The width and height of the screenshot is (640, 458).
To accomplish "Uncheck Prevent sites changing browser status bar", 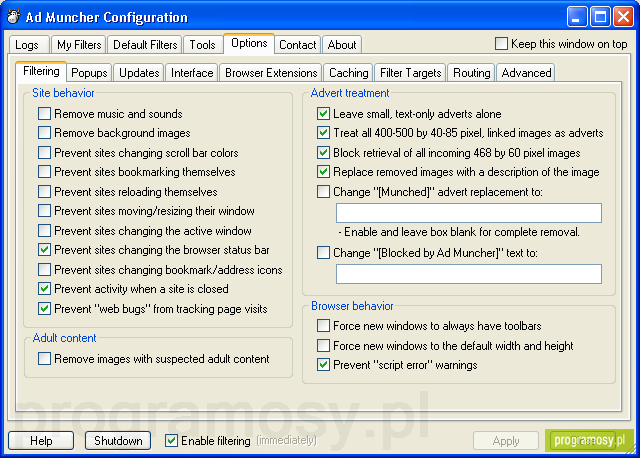I will pos(44,250).
